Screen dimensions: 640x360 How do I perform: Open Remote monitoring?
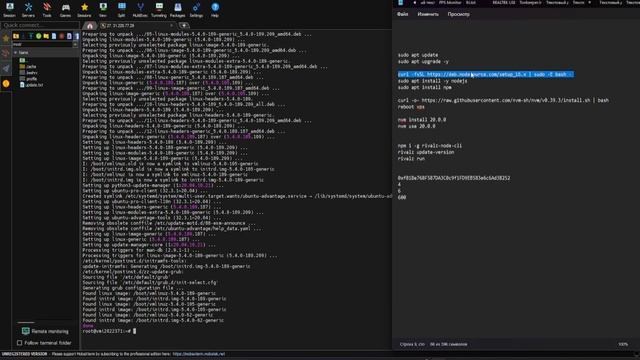45,331
